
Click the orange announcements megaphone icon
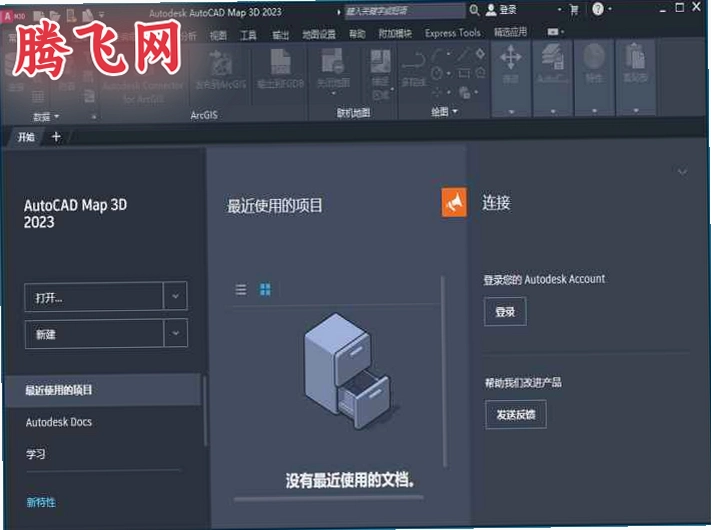(x=454, y=202)
